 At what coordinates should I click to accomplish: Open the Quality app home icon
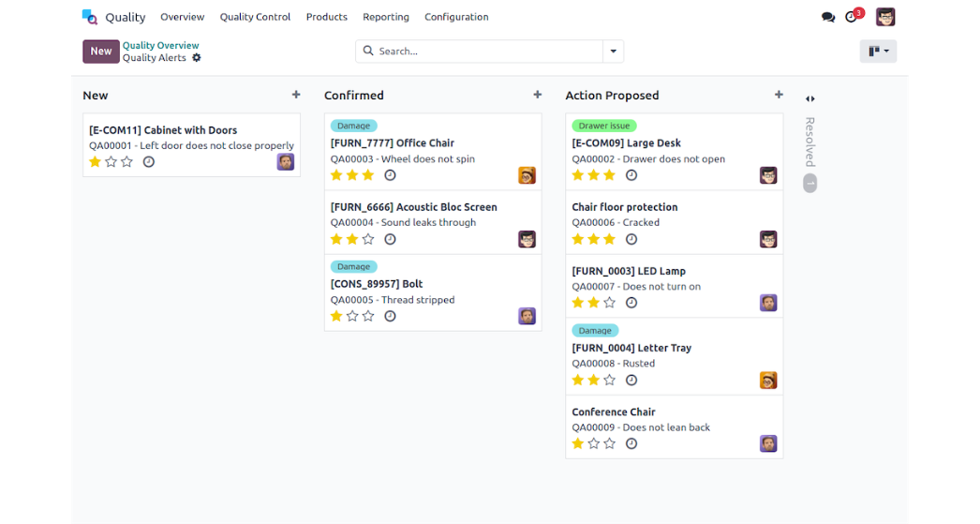click(90, 17)
